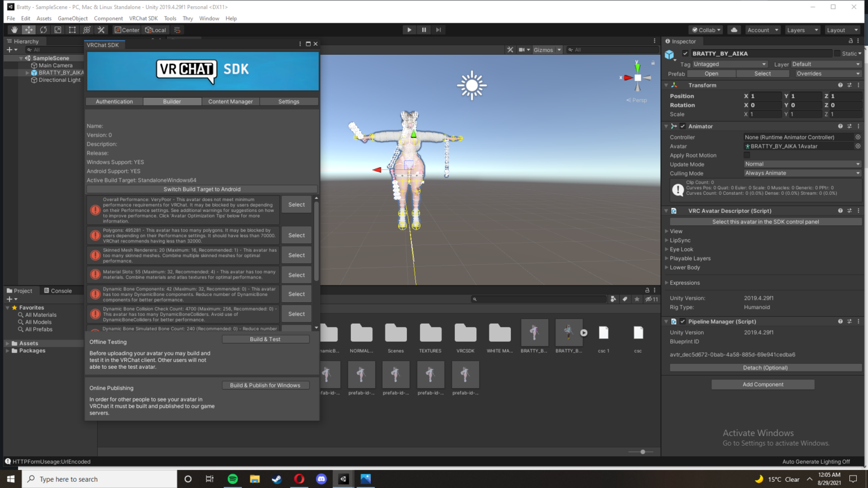Screen dimensions: 868x488
Task: Uncheck the Animator component enabled checkbox
Action: [x=682, y=126]
